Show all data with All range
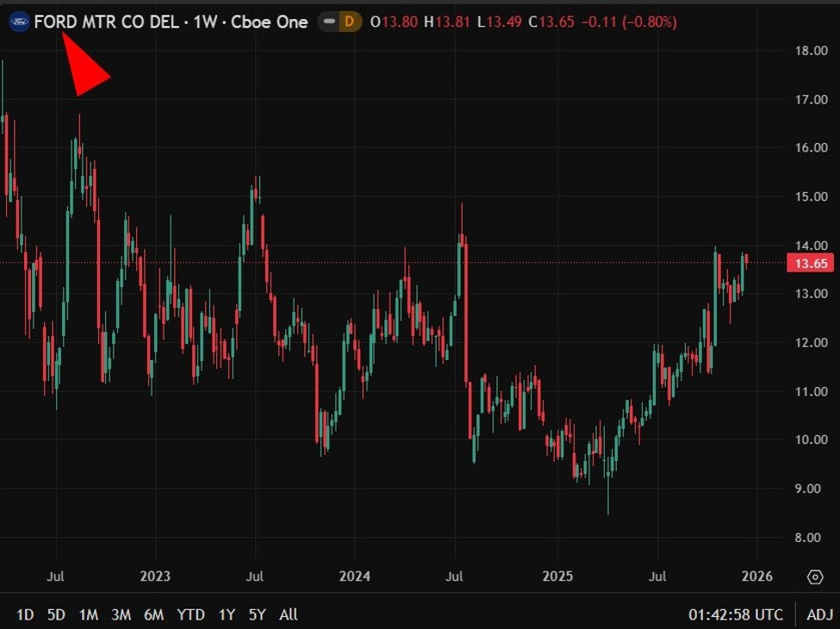 (x=289, y=614)
